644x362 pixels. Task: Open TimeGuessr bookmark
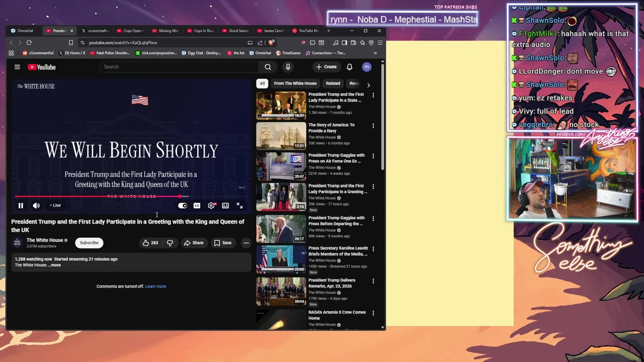coord(288,53)
